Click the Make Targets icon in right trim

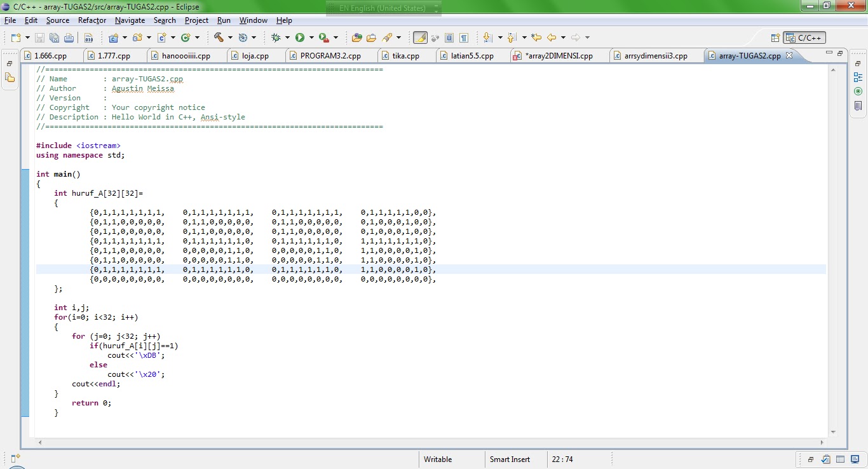click(858, 92)
